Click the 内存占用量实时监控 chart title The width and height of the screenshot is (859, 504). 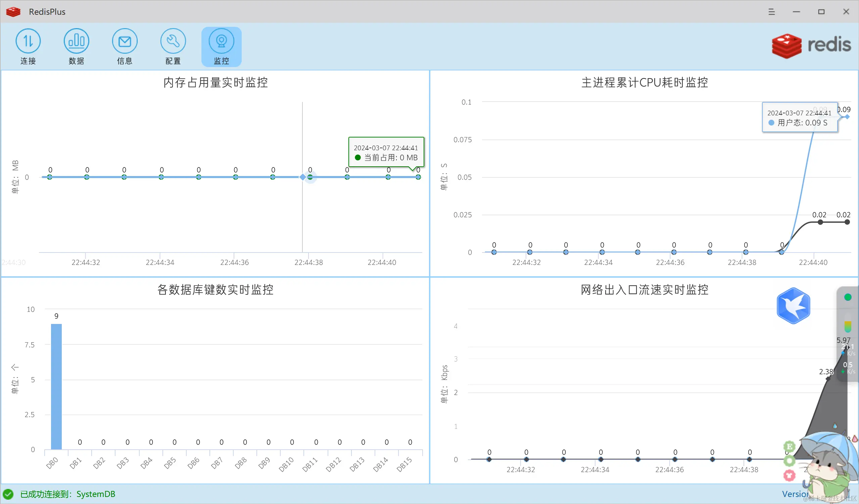click(x=216, y=82)
